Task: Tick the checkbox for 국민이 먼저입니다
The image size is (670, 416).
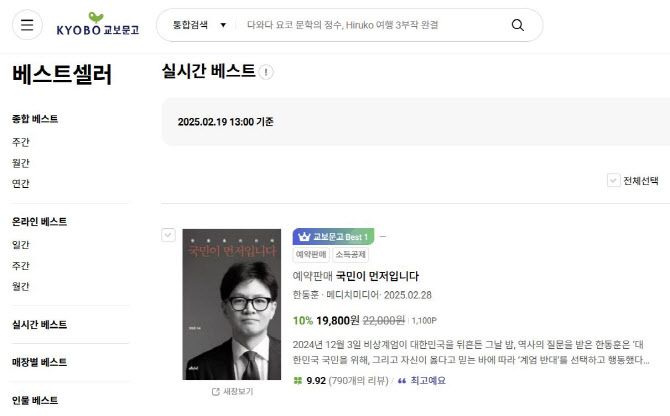Action: pyautogui.click(x=168, y=235)
